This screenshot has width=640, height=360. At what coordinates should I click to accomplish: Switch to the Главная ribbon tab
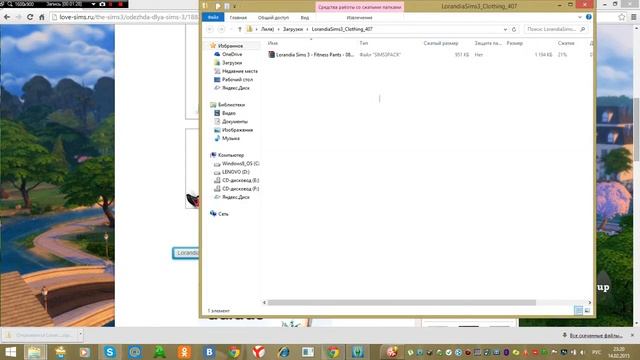pos(238,18)
